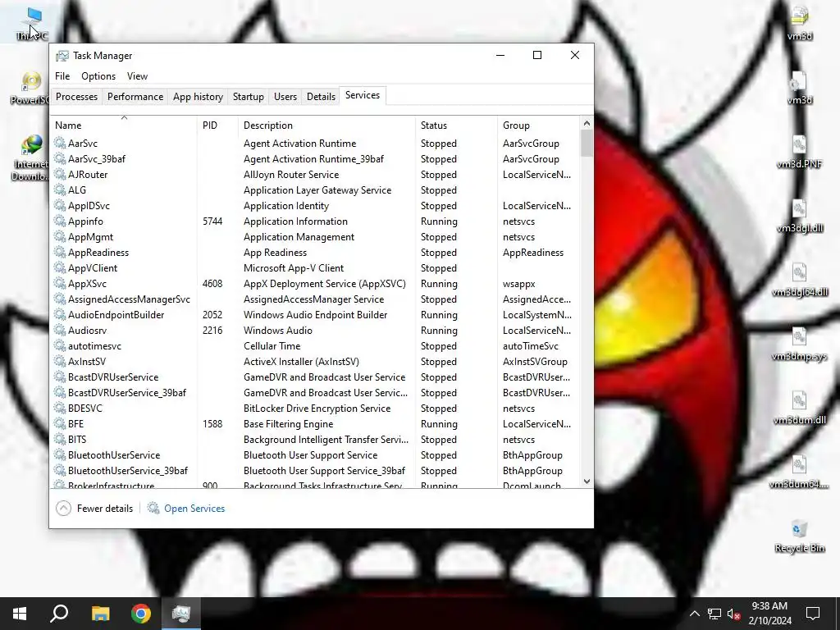Screen dimensions: 840x630
Task: Select the vm3dmp.sys desktop file
Action: pos(799,344)
